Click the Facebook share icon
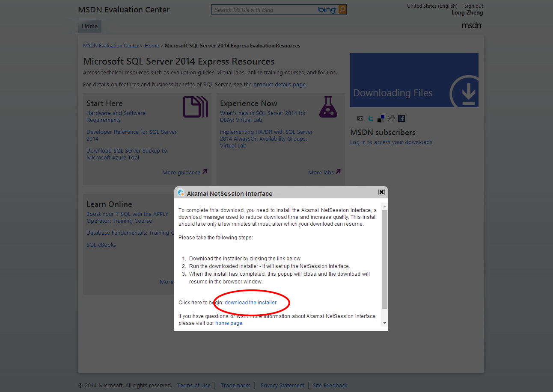Screen dimensions: 553x392 click(401, 118)
